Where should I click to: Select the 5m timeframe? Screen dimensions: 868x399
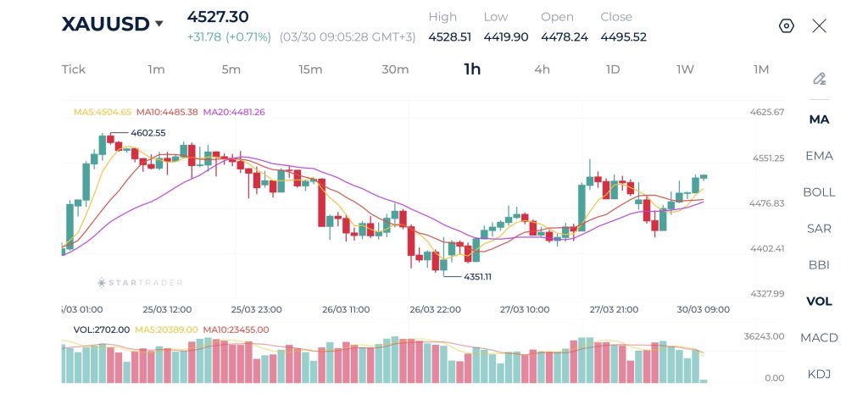tap(231, 69)
